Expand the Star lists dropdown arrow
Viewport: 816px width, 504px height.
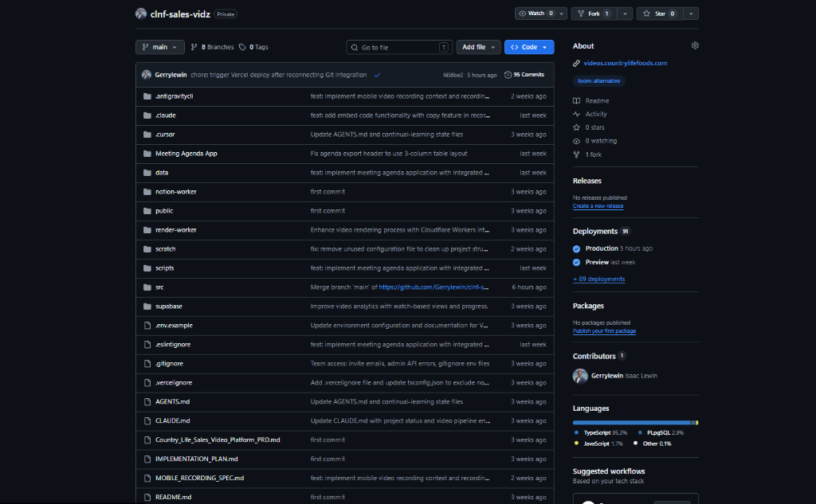tap(691, 14)
